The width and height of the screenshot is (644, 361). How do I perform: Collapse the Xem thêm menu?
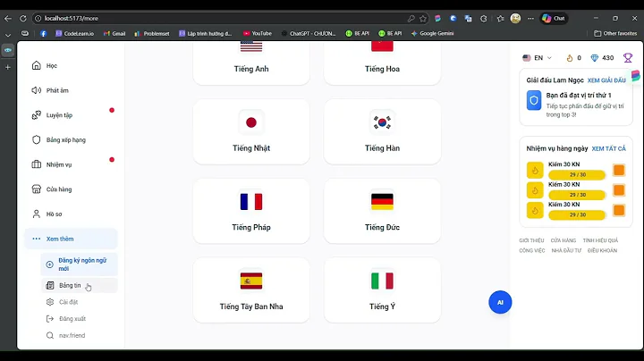(71, 239)
